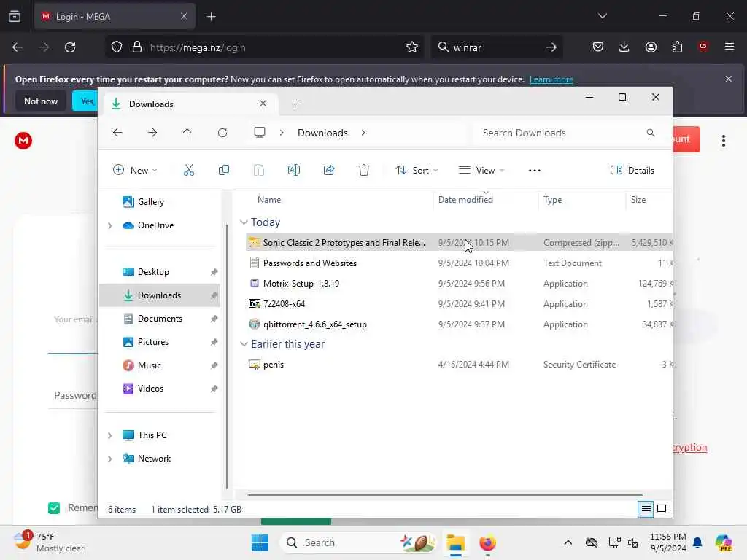Click the Delete trash can icon

[x=363, y=170]
